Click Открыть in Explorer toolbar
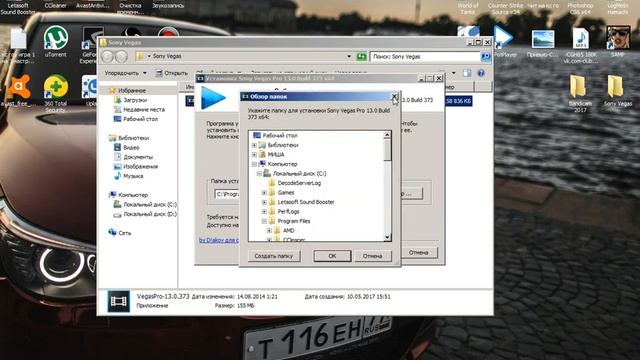The height and width of the screenshot is (360, 640). click(171, 73)
